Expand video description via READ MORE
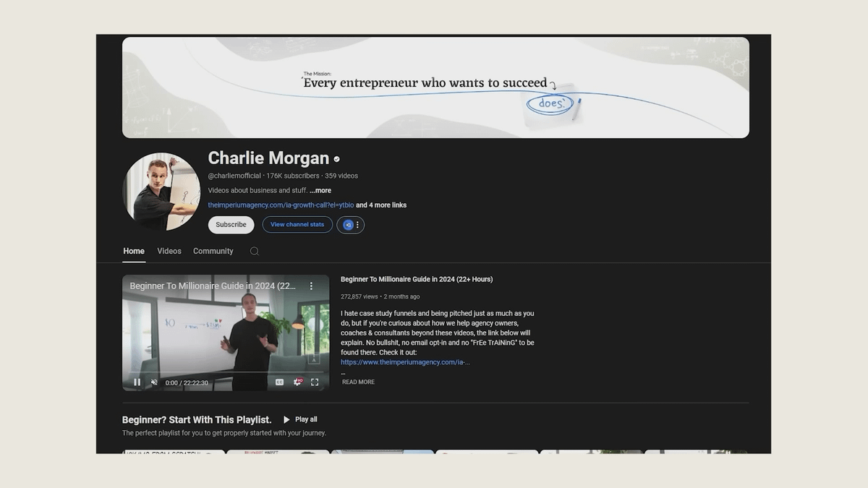Image resolution: width=868 pixels, height=488 pixels. 358,382
